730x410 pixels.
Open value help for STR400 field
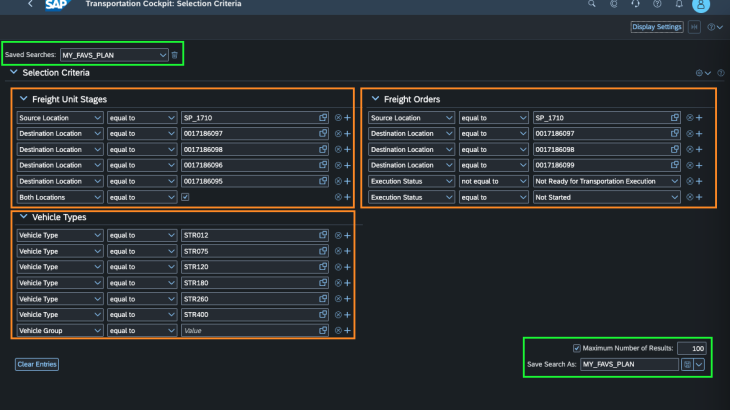[323, 314]
